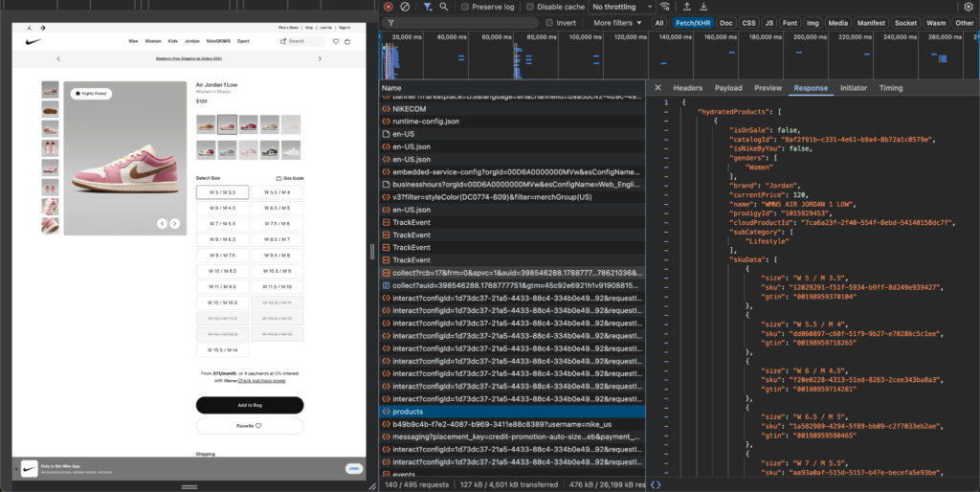The width and height of the screenshot is (980, 492).
Task: Collapse genders array in response
Action: coord(666,158)
